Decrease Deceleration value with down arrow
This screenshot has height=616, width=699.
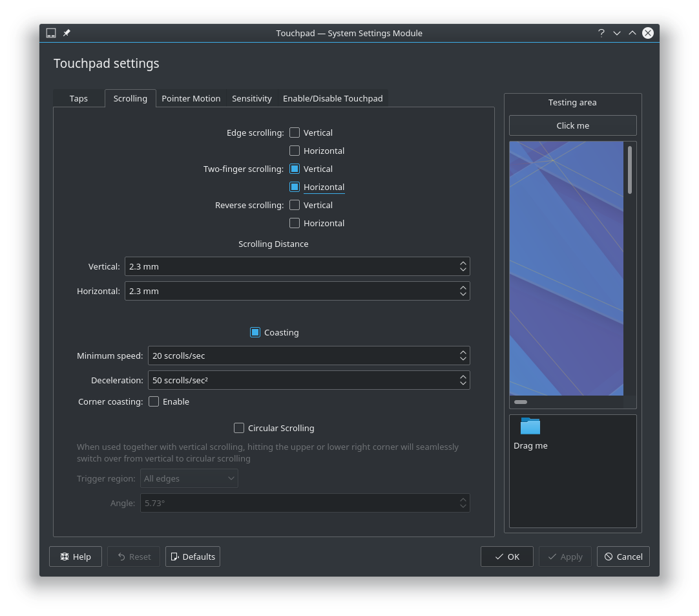(x=463, y=383)
